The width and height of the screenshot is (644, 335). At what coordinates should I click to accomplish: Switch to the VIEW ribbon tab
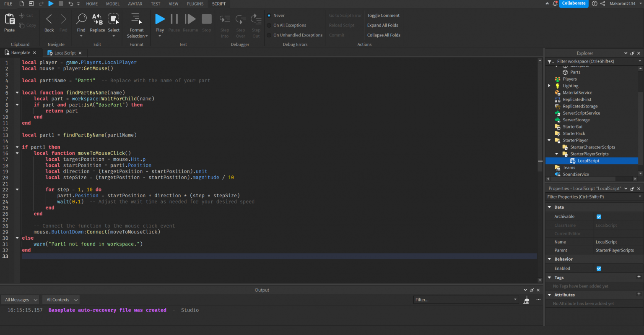coord(173,4)
